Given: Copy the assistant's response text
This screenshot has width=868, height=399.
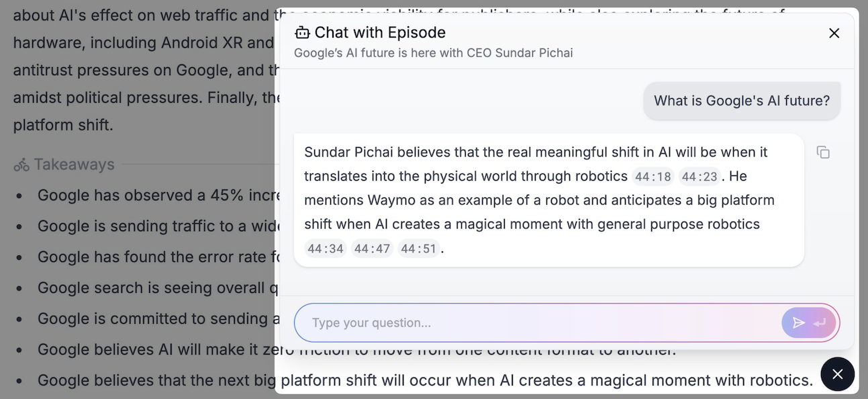Looking at the screenshot, I should point(823,152).
